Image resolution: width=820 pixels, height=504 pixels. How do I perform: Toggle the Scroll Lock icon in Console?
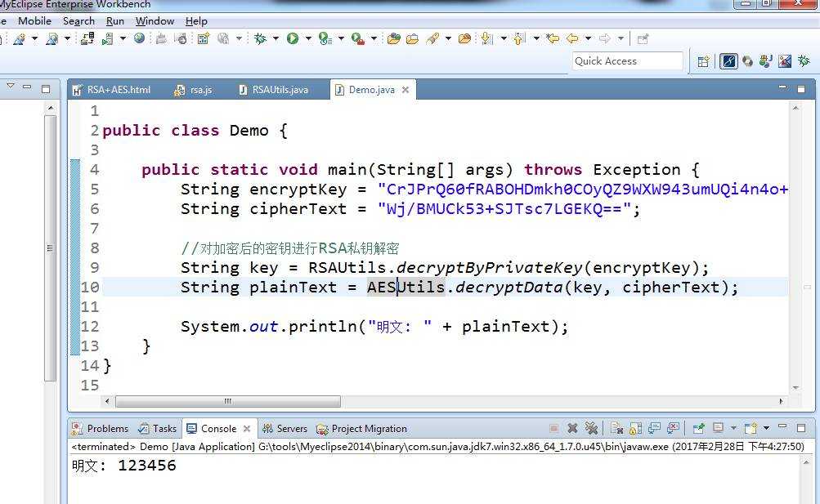click(635, 428)
